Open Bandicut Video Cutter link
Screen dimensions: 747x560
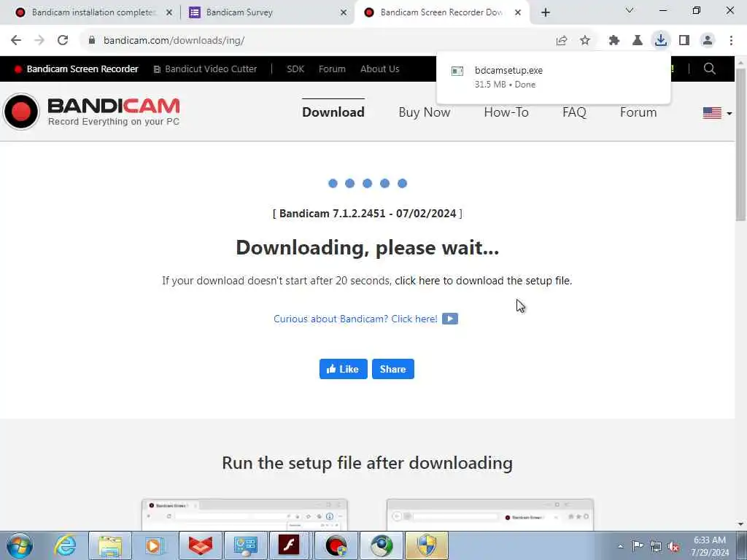coord(205,69)
